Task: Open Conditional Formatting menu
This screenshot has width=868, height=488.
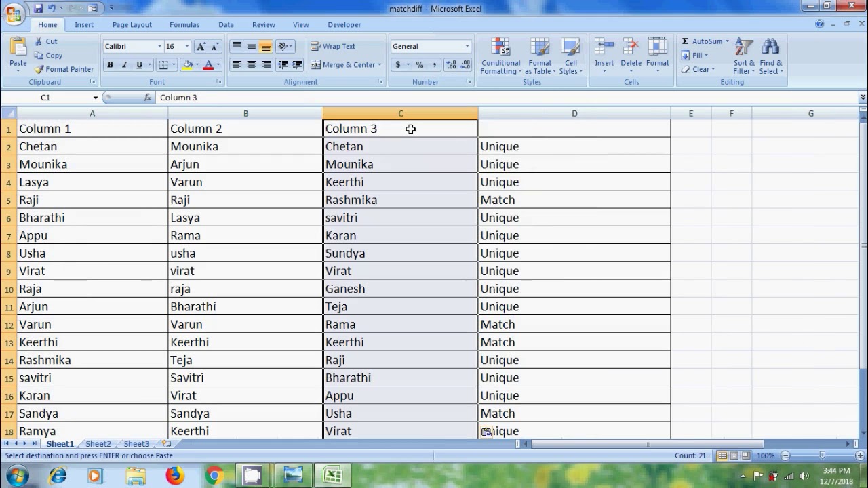Action: [500, 56]
